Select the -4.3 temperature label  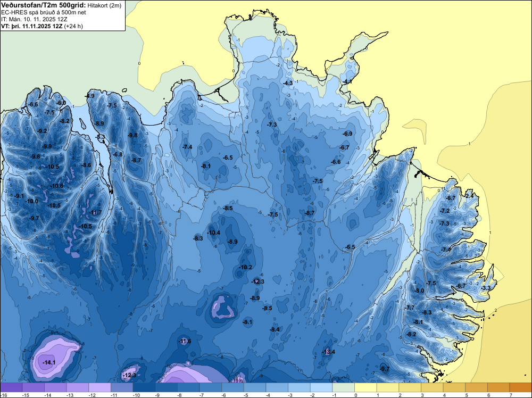tap(288, 83)
